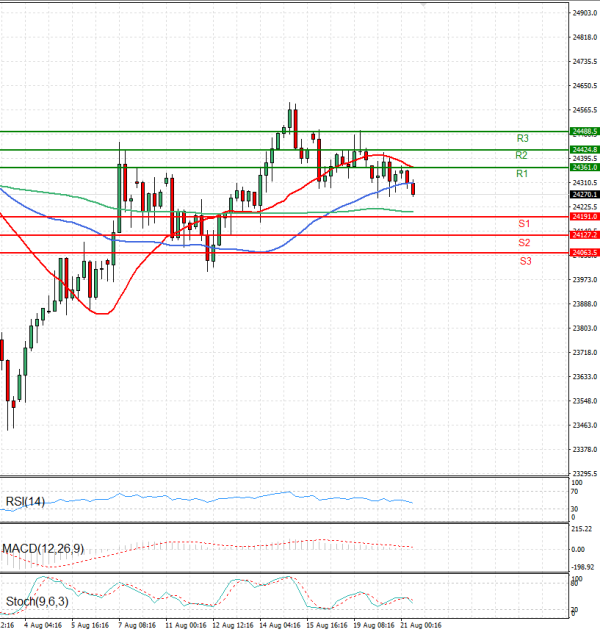Click the 7 Aug 08:16 time label
Screen dimensions: 600x632
coord(137,626)
